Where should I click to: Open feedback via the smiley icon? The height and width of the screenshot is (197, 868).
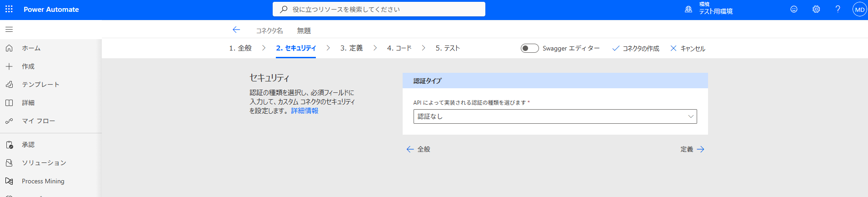[794, 9]
